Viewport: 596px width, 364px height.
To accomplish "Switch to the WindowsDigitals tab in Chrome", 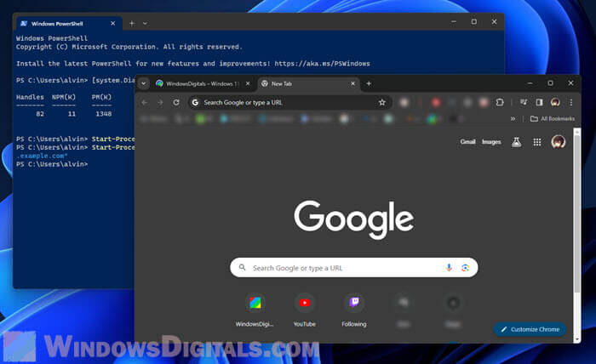I will (203, 83).
